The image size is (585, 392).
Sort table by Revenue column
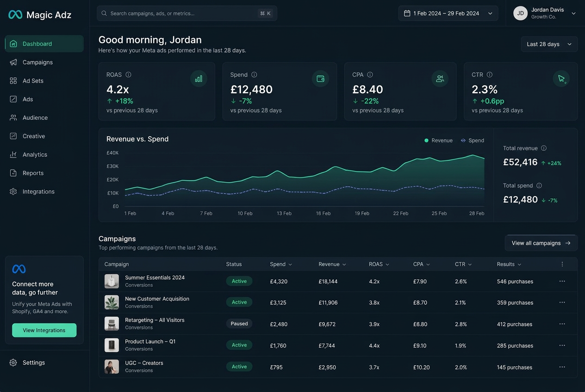(x=332, y=264)
